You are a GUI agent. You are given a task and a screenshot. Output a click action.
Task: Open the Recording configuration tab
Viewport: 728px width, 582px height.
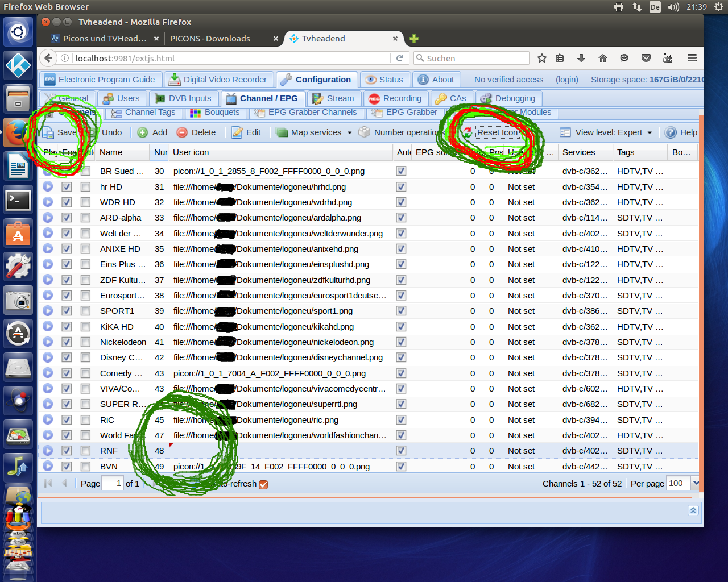point(396,98)
